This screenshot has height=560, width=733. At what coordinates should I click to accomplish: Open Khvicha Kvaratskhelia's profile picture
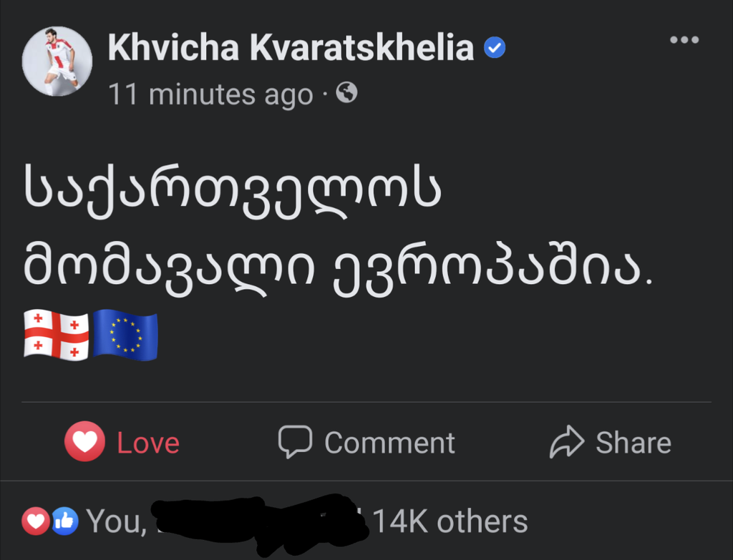[x=57, y=62]
